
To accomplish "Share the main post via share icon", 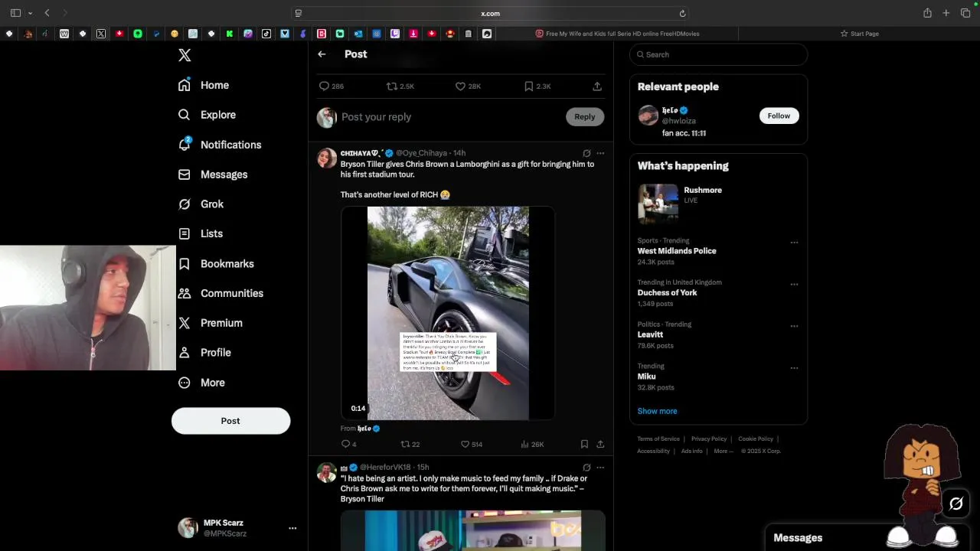I will pos(597,86).
